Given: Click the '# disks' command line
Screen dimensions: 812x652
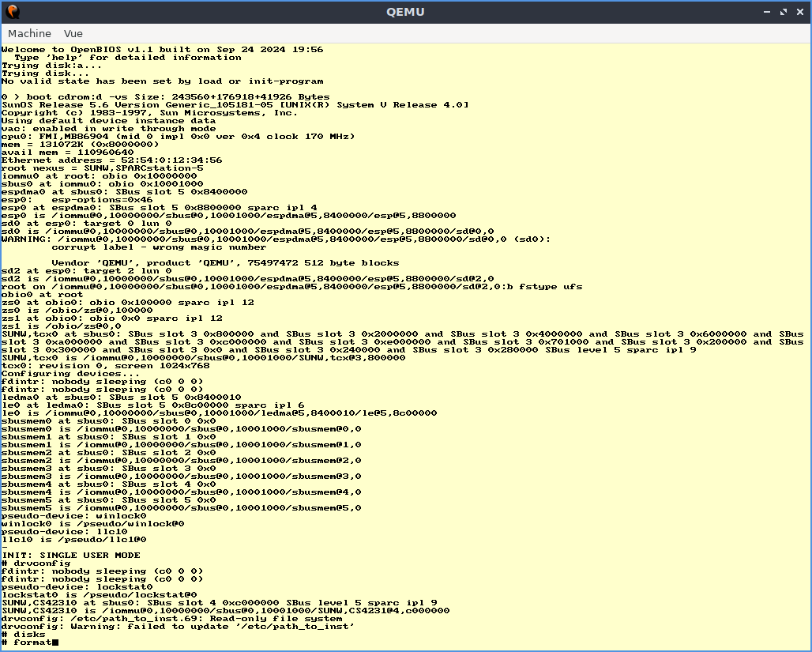Looking at the screenshot, I should tap(24, 634).
